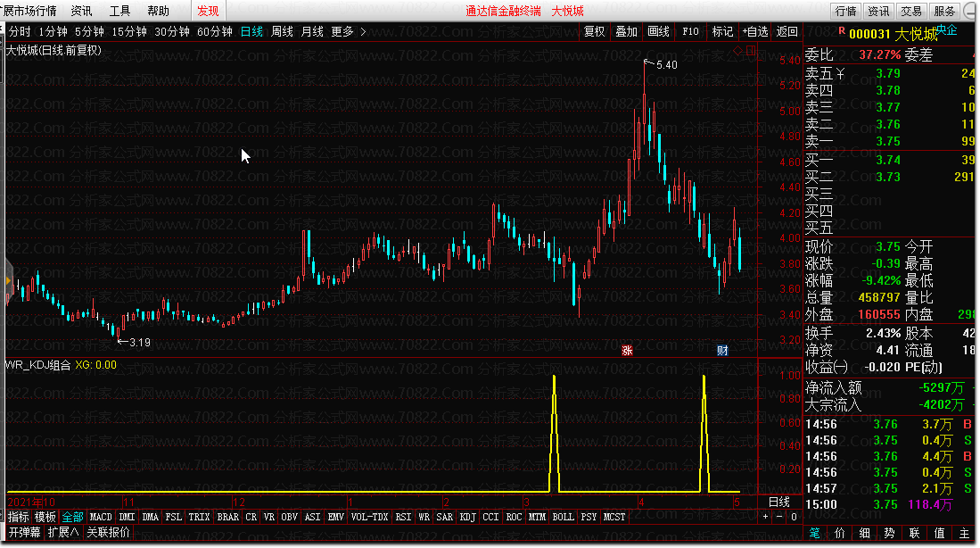980x548 pixels.
Task: Click the 返回 button
Action: click(x=786, y=31)
